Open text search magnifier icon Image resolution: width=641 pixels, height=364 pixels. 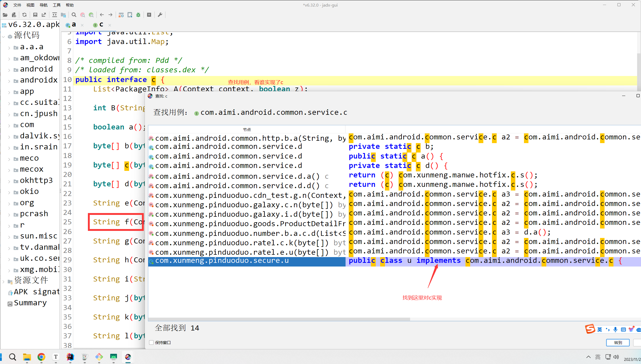[74, 15]
